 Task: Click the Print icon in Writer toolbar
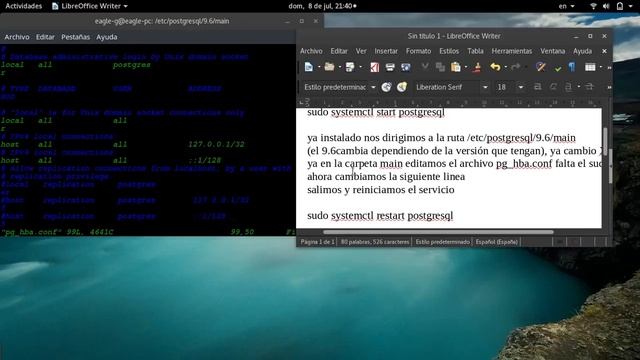tap(390, 67)
